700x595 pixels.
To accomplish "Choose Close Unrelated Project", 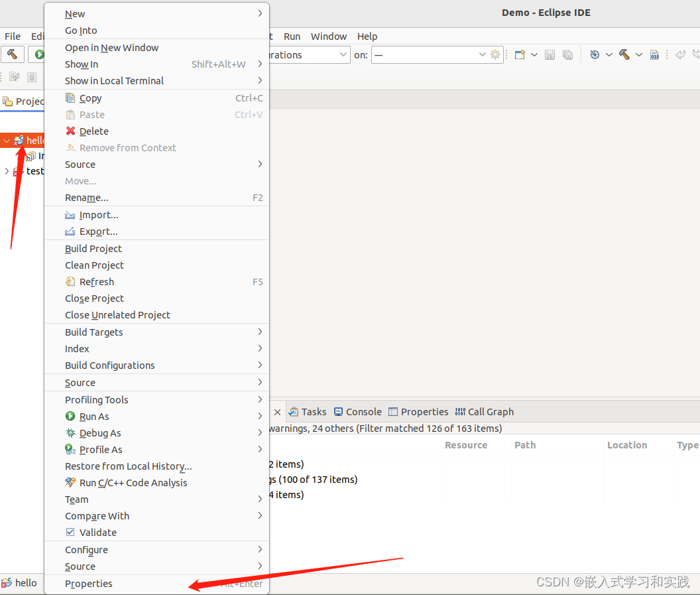I will 156,315.
